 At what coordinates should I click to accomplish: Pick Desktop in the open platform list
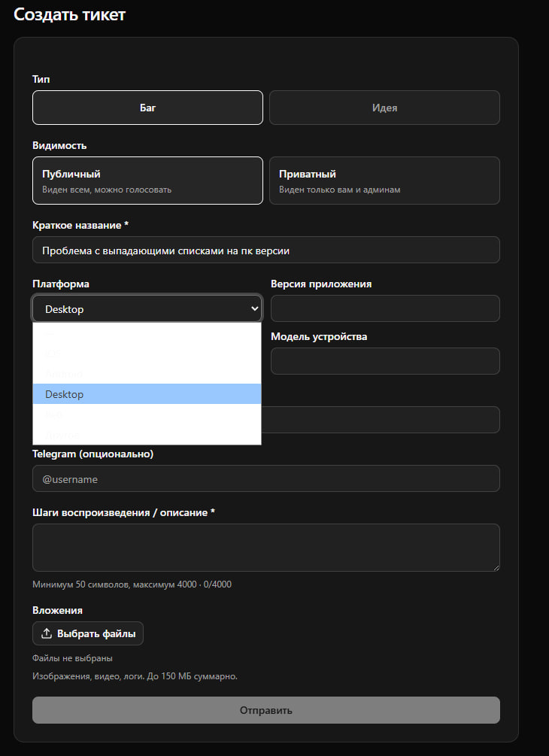click(147, 394)
